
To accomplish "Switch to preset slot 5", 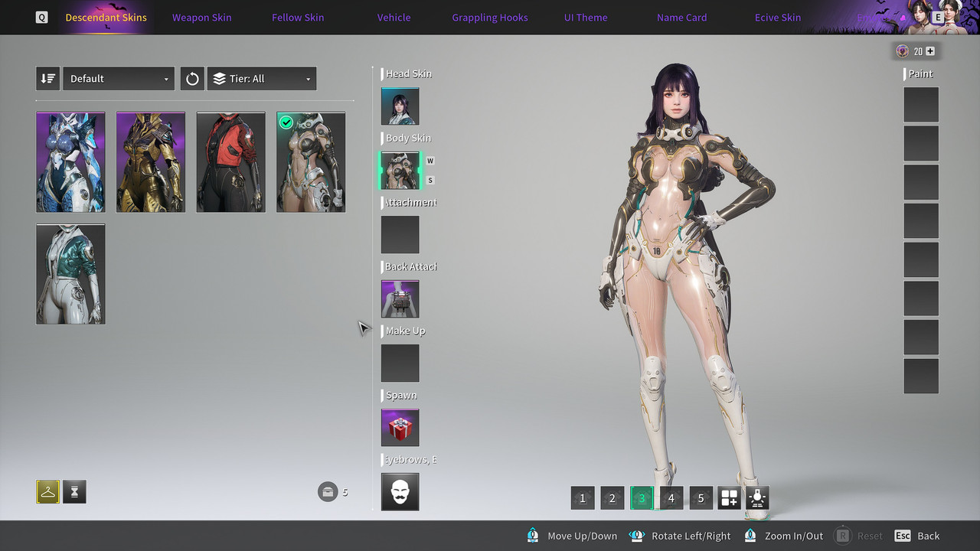I will pyautogui.click(x=701, y=498).
